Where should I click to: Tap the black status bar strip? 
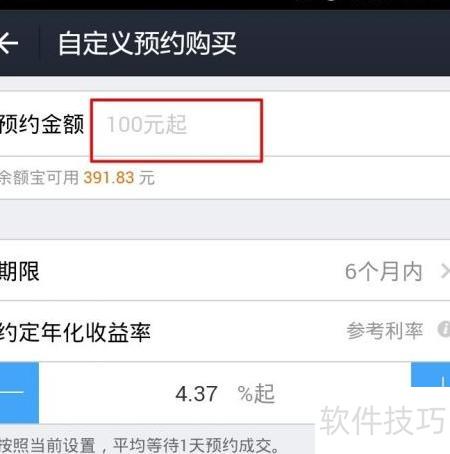pos(225,5)
